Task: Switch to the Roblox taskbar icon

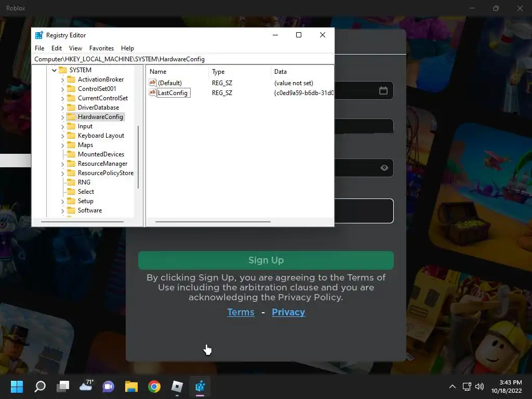Action: point(177,387)
